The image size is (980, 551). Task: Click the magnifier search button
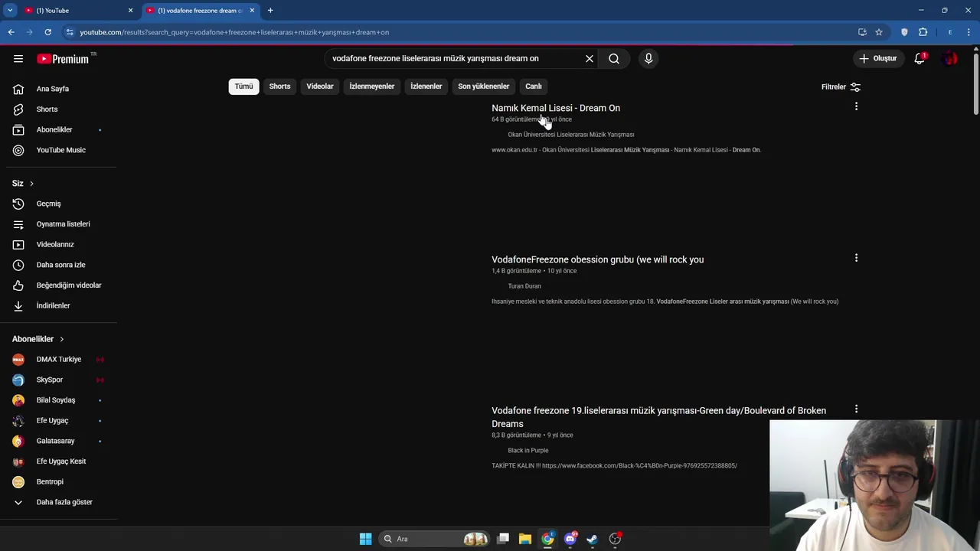pyautogui.click(x=614, y=59)
